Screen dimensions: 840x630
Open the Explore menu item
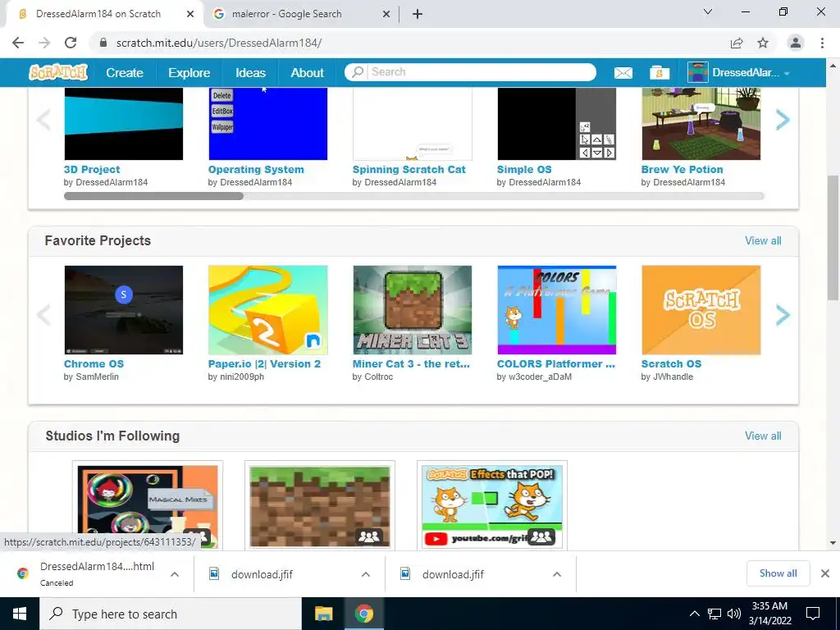click(x=189, y=73)
